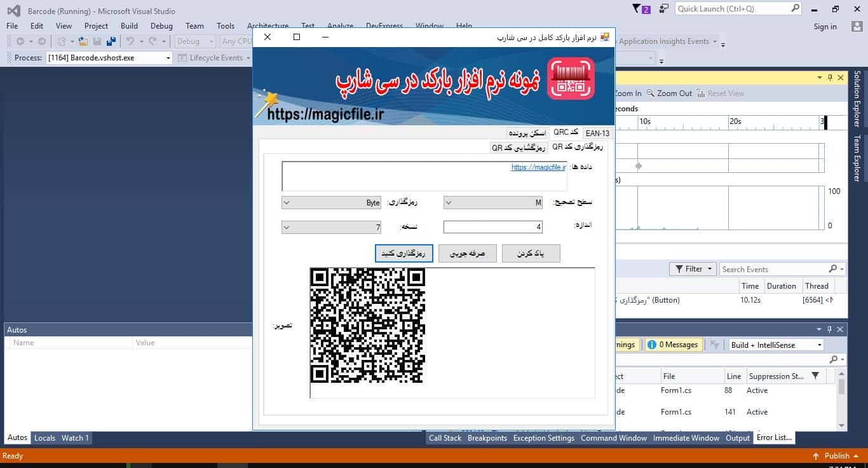Open the Project menu
The height and width of the screenshot is (468, 868).
(96, 26)
